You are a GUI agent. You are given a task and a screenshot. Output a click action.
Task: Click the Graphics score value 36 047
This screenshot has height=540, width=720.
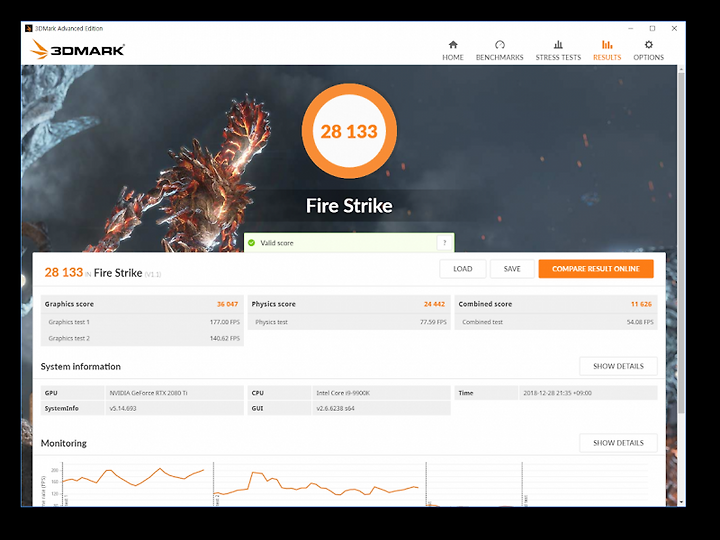pyautogui.click(x=227, y=304)
